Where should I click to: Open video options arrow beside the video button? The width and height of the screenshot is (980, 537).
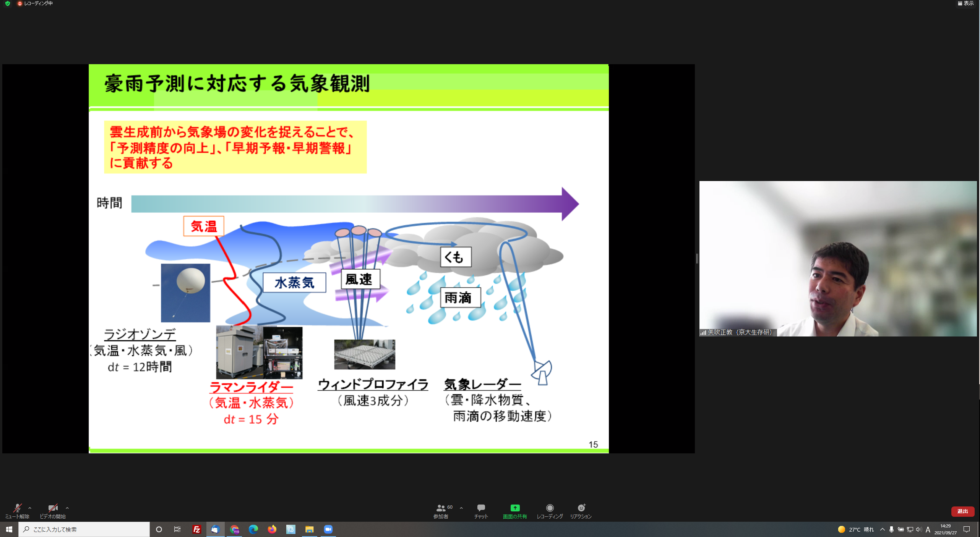pos(67,508)
